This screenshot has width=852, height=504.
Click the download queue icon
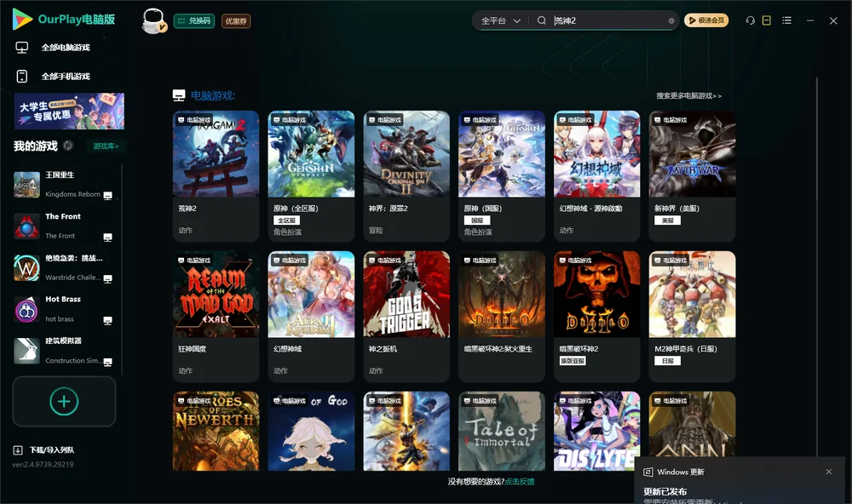(x=18, y=450)
